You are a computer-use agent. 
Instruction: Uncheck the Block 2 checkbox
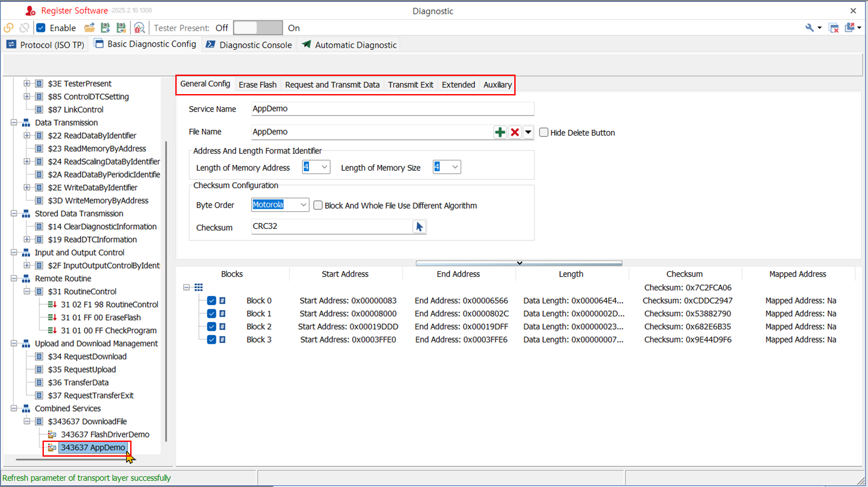[212, 327]
